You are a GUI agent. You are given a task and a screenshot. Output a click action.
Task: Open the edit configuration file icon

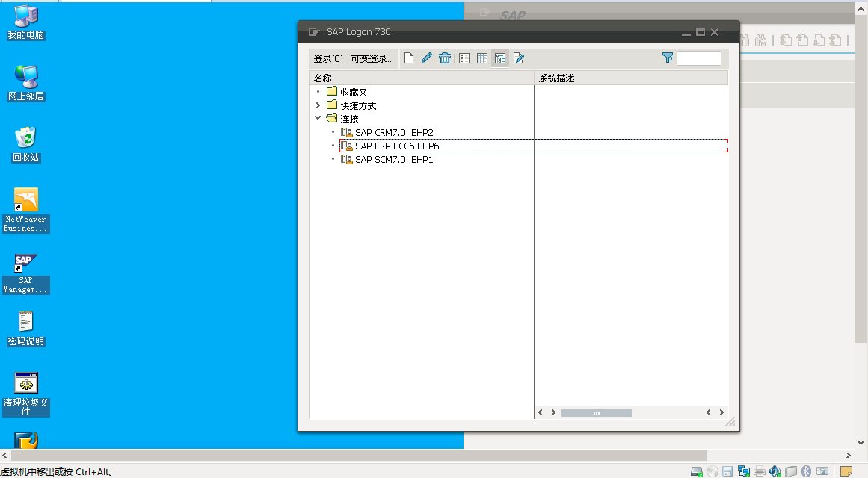pos(519,58)
